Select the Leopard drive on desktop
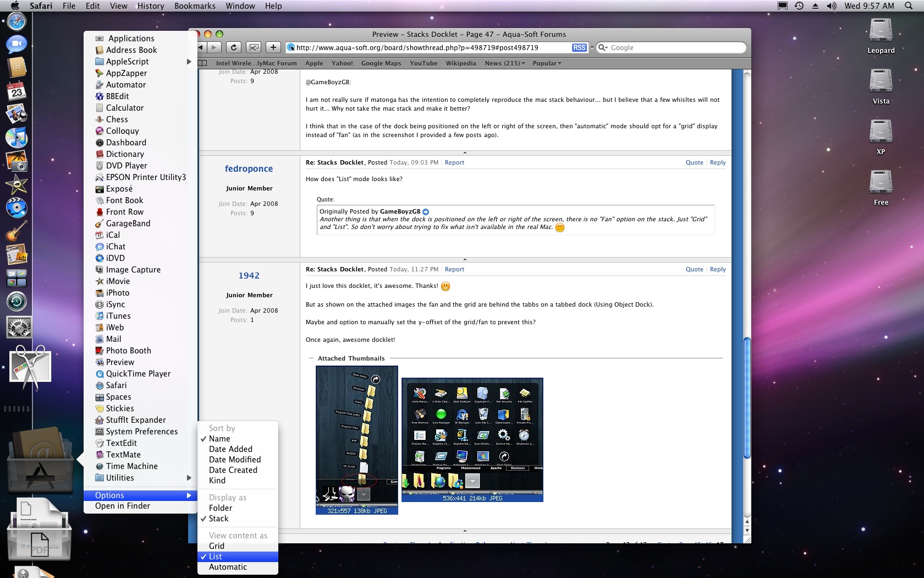The width and height of the screenshot is (924, 578). [x=881, y=36]
